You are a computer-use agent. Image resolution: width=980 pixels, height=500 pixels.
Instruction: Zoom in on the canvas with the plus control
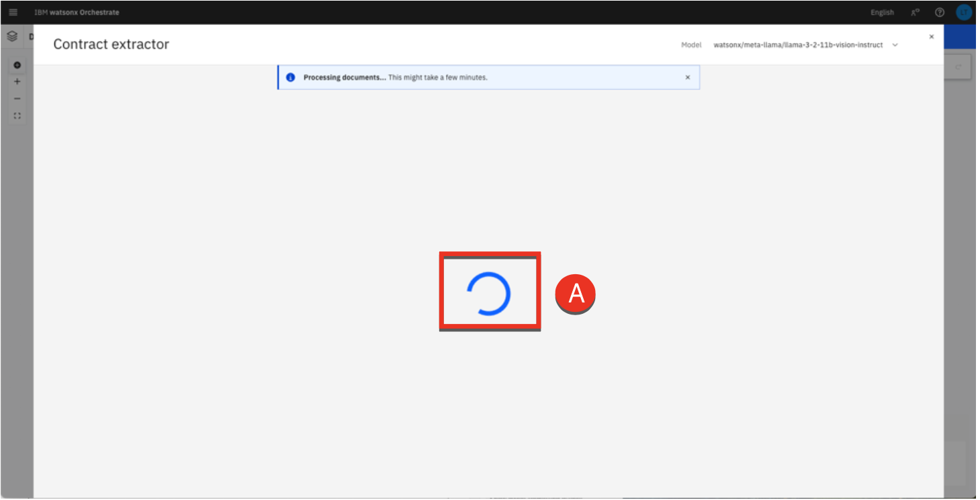coord(17,81)
